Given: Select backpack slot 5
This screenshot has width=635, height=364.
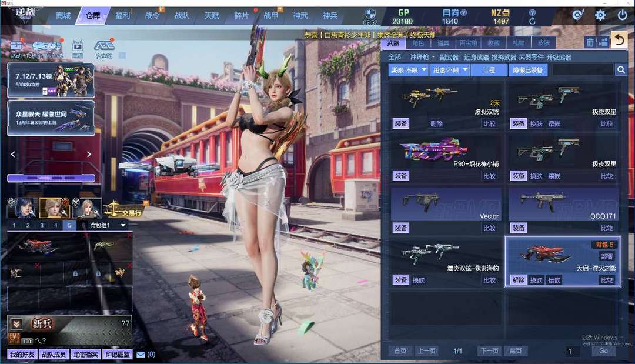Looking at the screenshot, I should (x=69, y=225).
